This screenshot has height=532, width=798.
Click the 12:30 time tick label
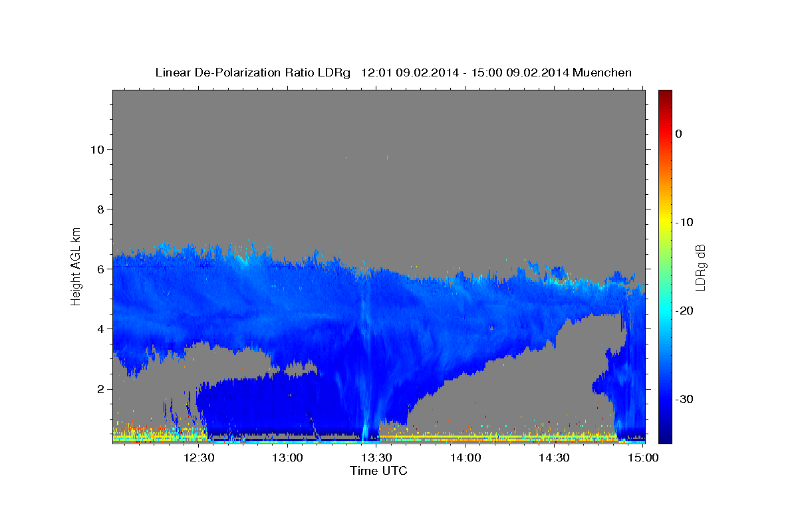coord(198,458)
